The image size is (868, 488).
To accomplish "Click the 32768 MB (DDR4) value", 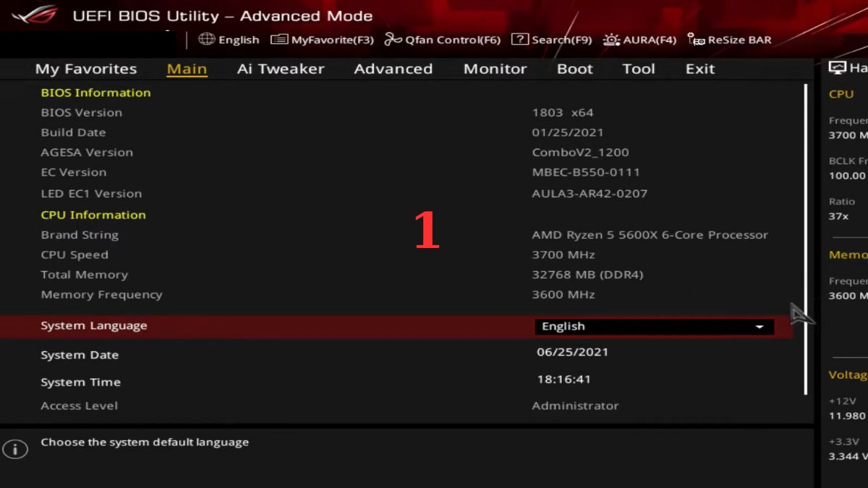I will 587,275.
